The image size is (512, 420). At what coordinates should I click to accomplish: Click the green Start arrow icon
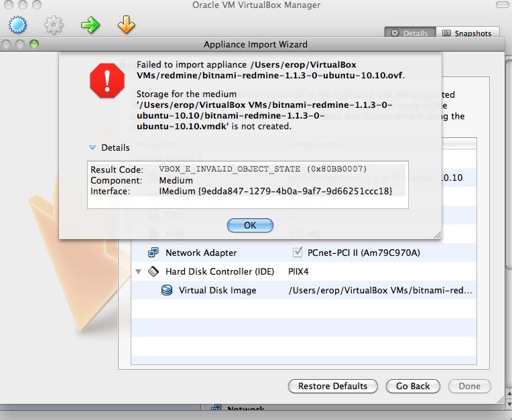(x=90, y=25)
